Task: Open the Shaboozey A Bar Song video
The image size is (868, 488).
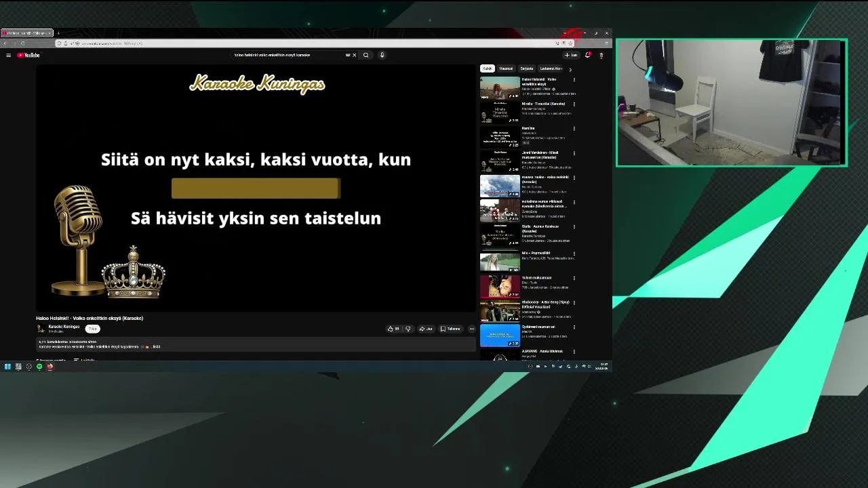Action: pyautogui.click(x=500, y=310)
